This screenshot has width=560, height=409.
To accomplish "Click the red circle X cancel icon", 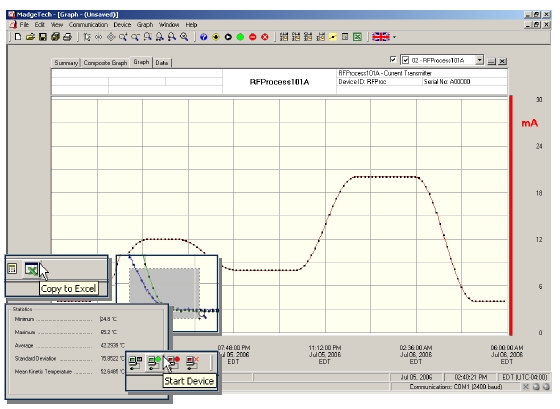I will pos(265,37).
